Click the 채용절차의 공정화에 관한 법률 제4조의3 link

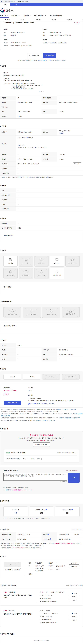pyautogui.click(x=66, y=409)
